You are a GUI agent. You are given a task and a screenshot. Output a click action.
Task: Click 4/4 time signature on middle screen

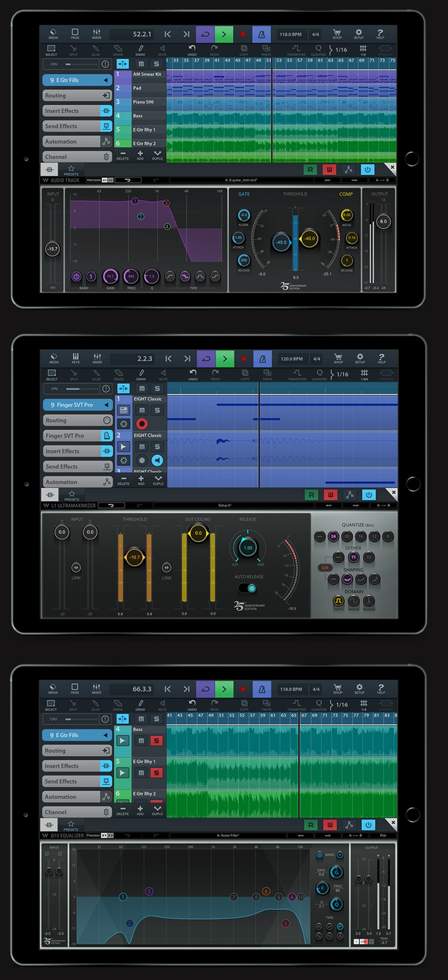click(x=316, y=358)
